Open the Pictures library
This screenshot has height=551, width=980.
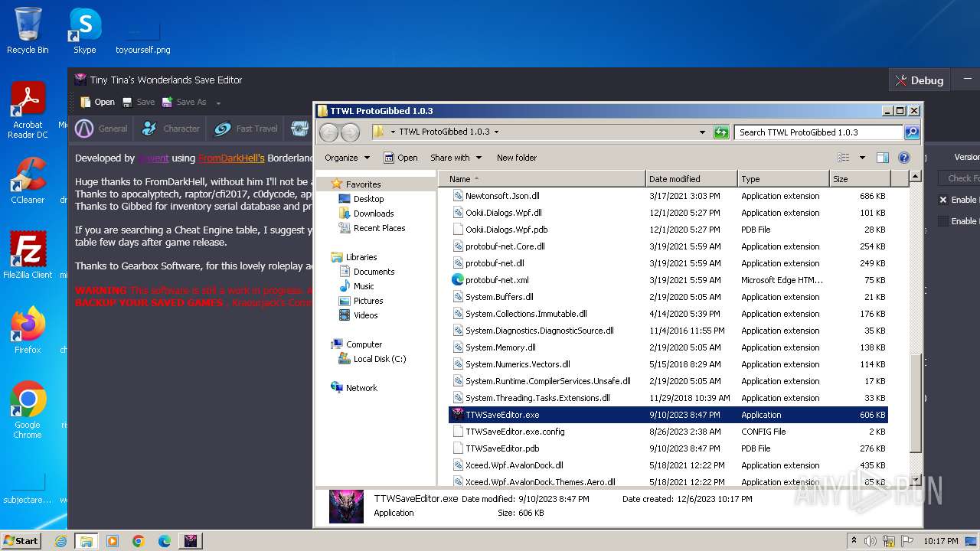[368, 301]
